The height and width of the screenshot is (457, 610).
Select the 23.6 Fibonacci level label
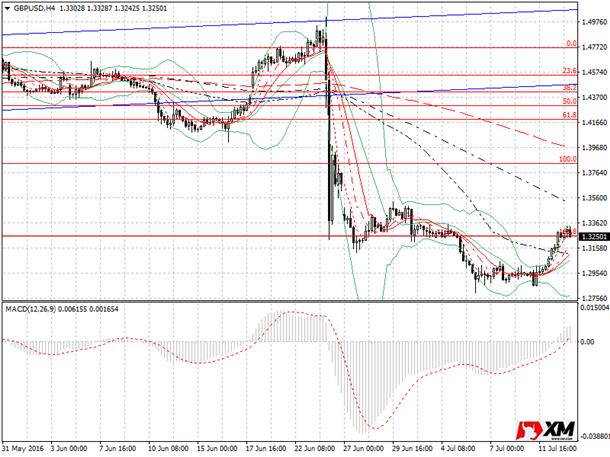coord(570,71)
